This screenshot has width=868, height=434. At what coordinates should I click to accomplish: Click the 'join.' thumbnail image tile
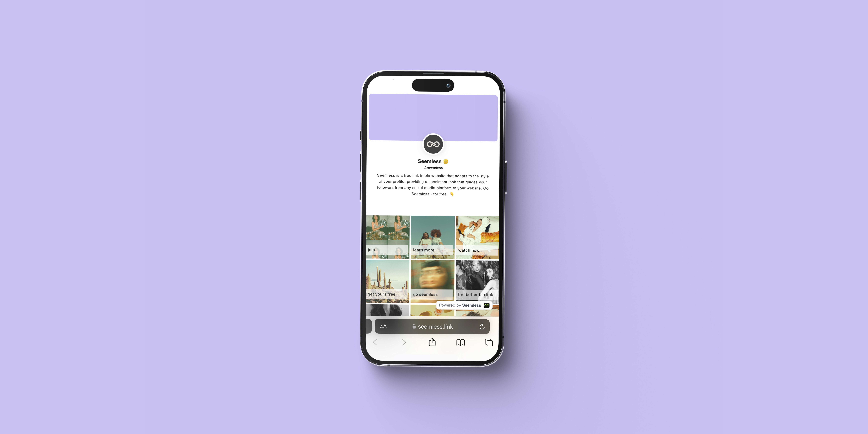pyautogui.click(x=388, y=235)
